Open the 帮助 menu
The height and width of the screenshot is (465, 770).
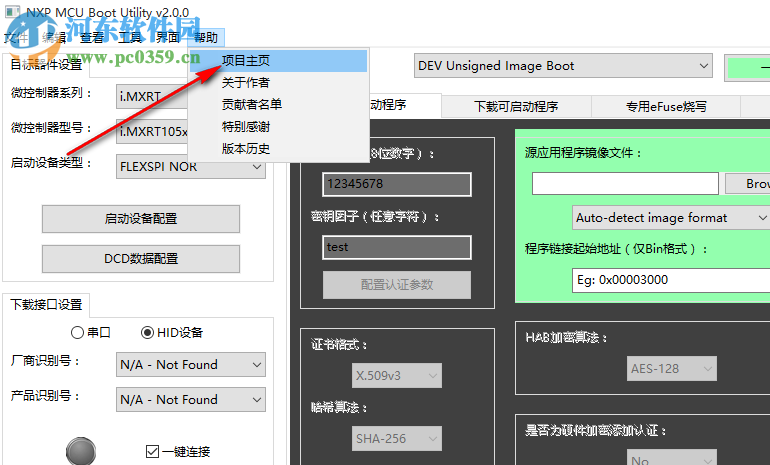coord(206,37)
